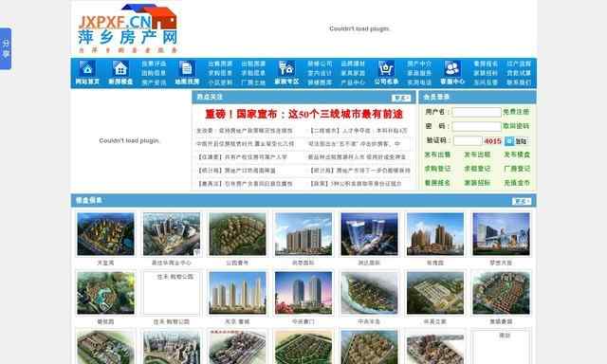607x364 pixels.
Task: Click the 网站首页 home icon in navigation
Action: pos(87,69)
